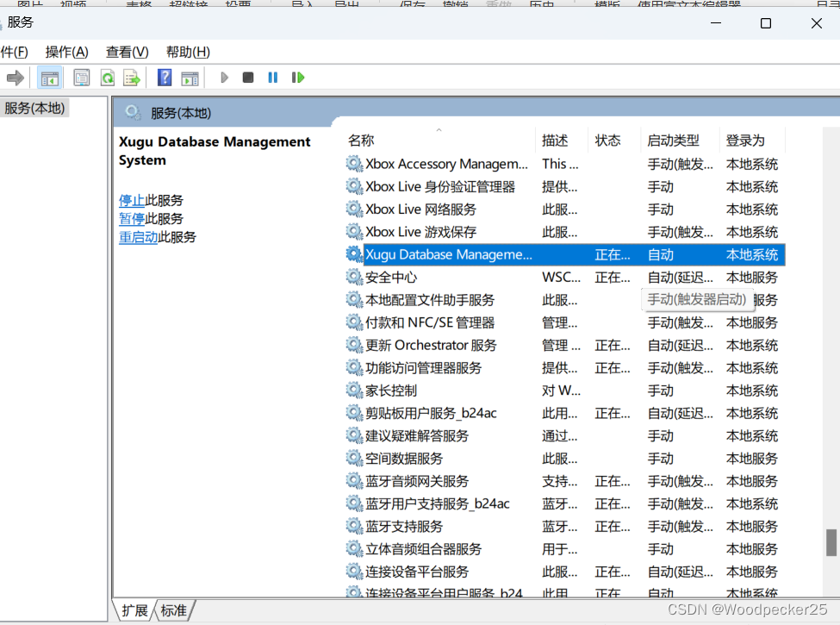Click the Export List toolbar icon
Screen dimensions: 840x625
click(132, 78)
